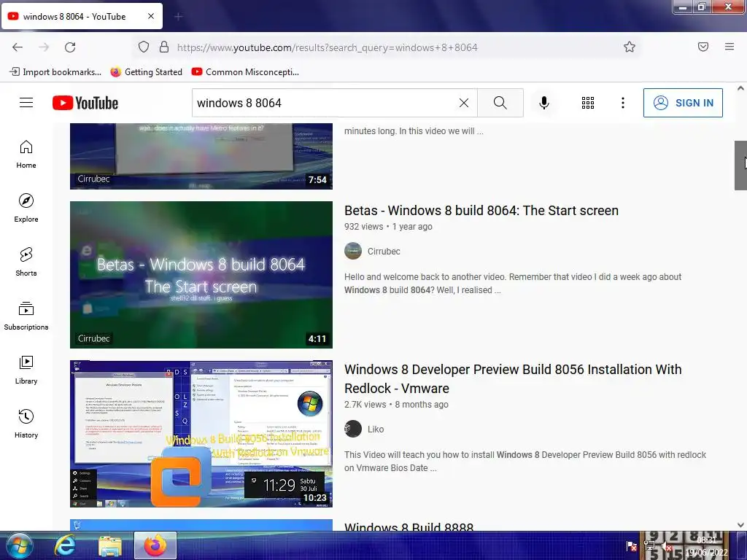This screenshot has height=560, width=747.
Task: Go to Home in the sidebar
Action: (x=26, y=155)
